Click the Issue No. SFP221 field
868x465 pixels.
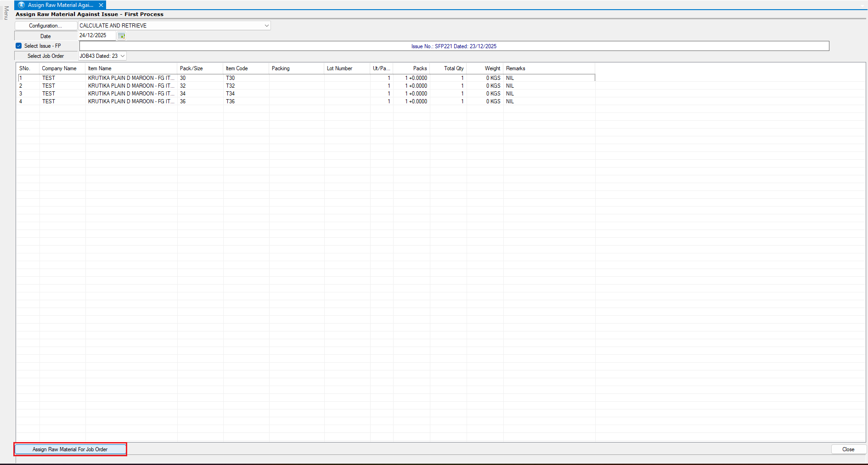point(454,46)
